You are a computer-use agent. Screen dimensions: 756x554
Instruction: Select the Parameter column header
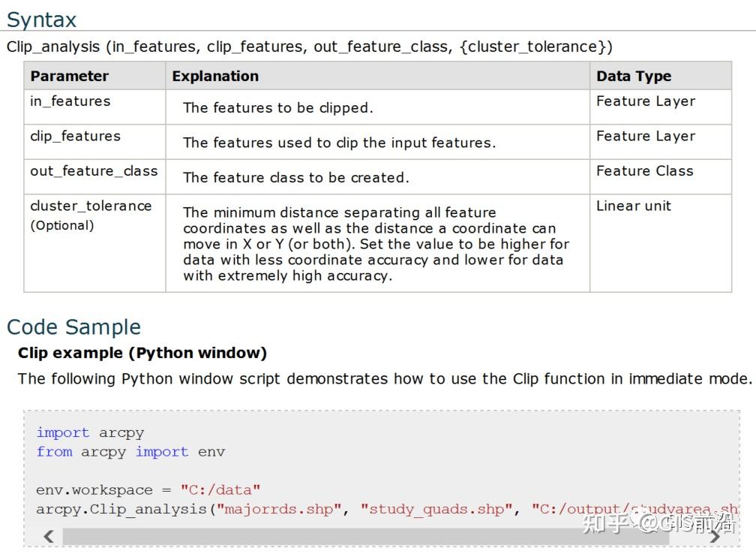pos(68,76)
